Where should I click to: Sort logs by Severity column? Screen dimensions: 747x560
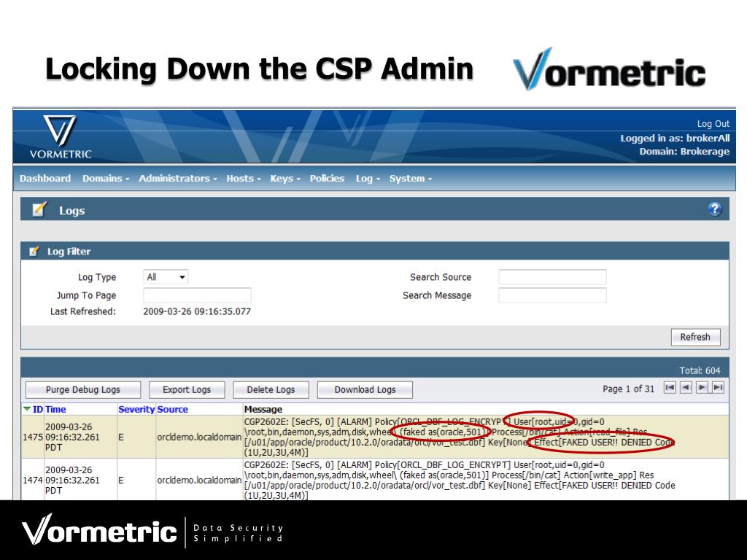tap(136, 409)
